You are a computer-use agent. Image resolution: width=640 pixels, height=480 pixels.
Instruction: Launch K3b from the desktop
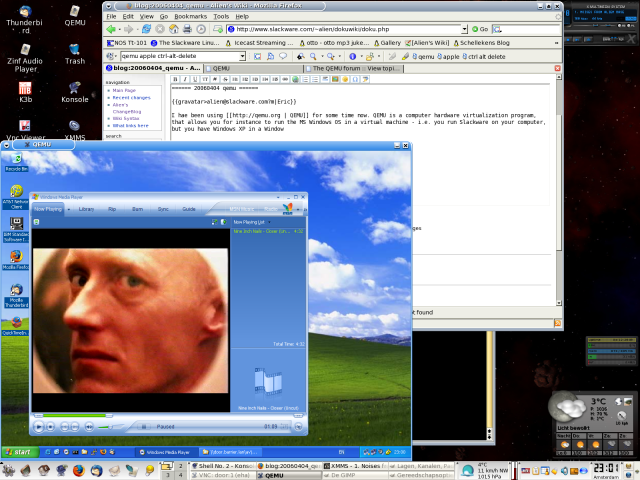pyautogui.click(x=25, y=92)
